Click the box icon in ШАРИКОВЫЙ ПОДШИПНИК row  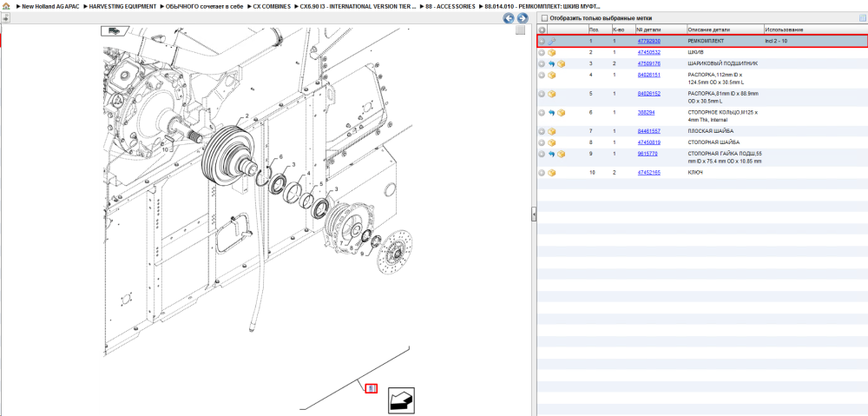click(x=561, y=64)
